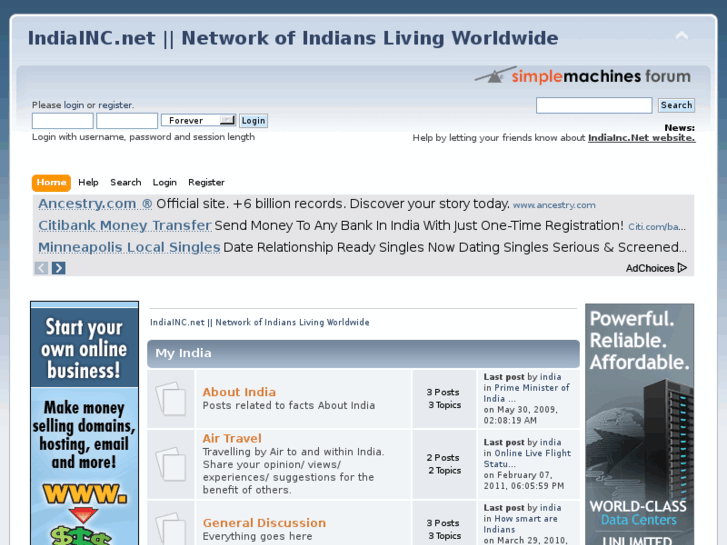Screen dimensions: 727x545
Task: Open the General Discussion board
Action: coord(264,523)
